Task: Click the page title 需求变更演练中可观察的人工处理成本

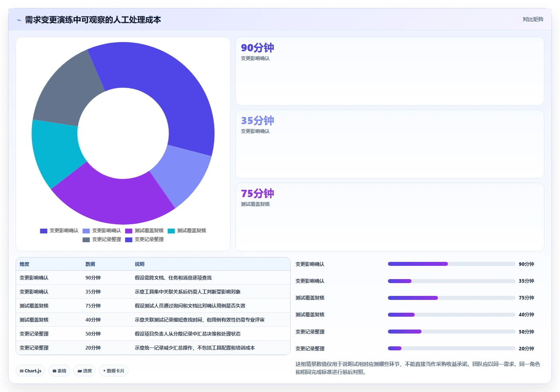Action: point(93,20)
